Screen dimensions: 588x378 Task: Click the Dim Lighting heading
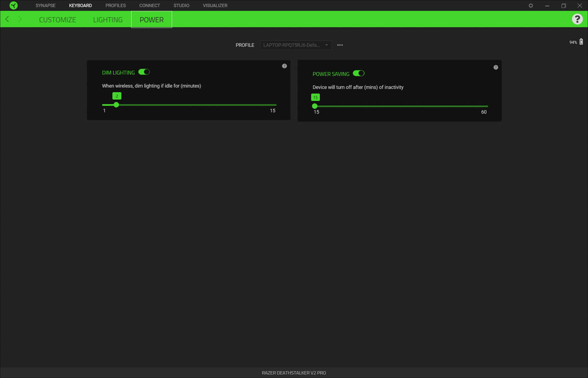118,72
